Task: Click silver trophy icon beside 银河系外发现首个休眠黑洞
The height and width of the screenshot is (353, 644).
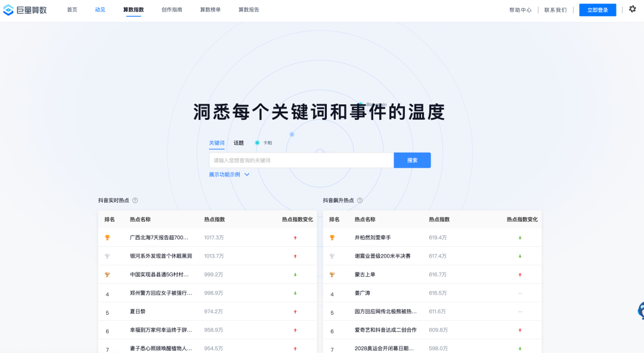Action: coord(107,256)
